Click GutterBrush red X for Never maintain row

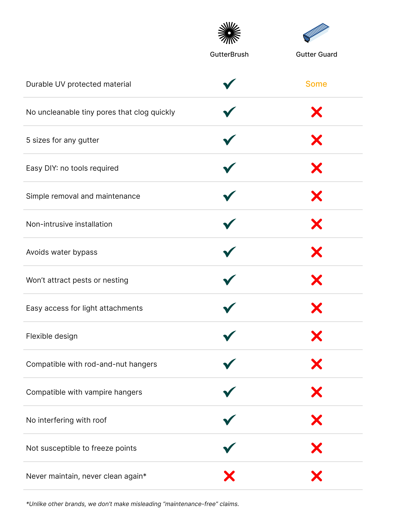229,476
